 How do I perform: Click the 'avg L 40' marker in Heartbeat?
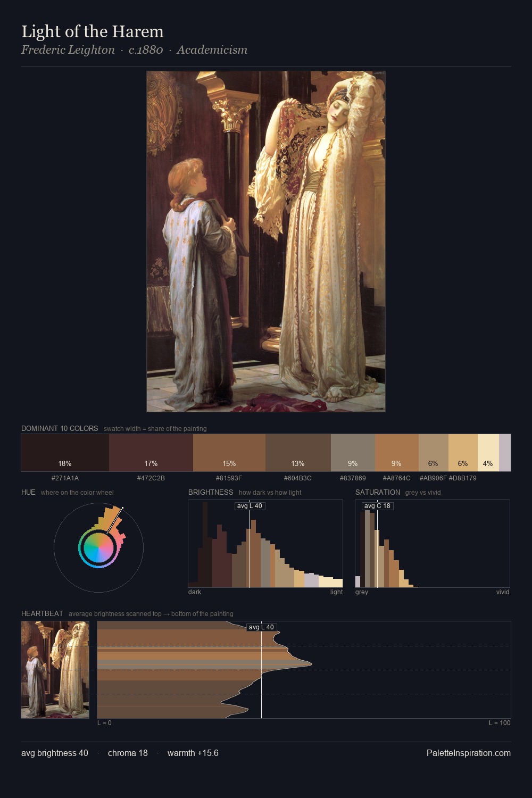pyautogui.click(x=261, y=627)
